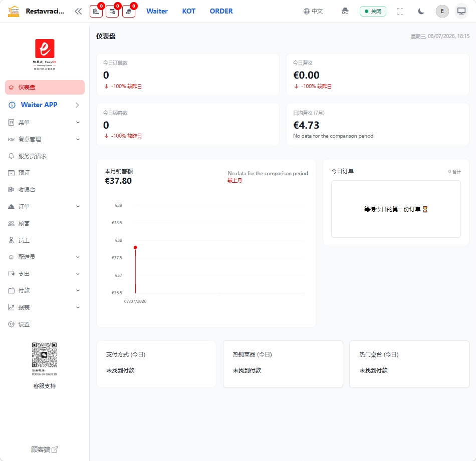
Task: Click the 收银台 POS register icon
Action: [11, 190]
